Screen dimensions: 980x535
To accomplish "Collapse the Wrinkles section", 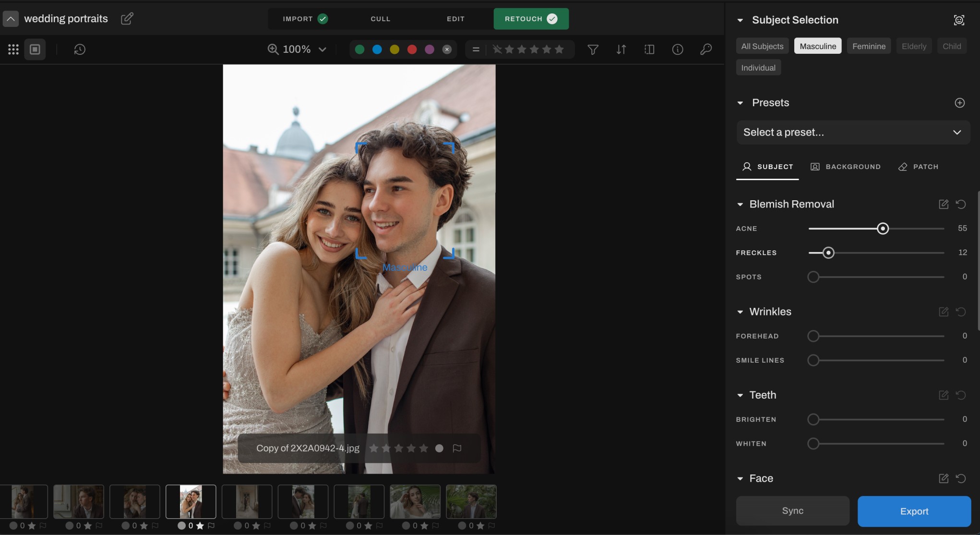I will (740, 312).
